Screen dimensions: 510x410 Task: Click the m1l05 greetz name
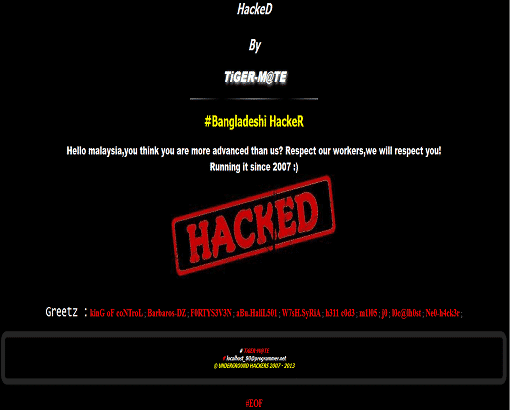(x=368, y=313)
